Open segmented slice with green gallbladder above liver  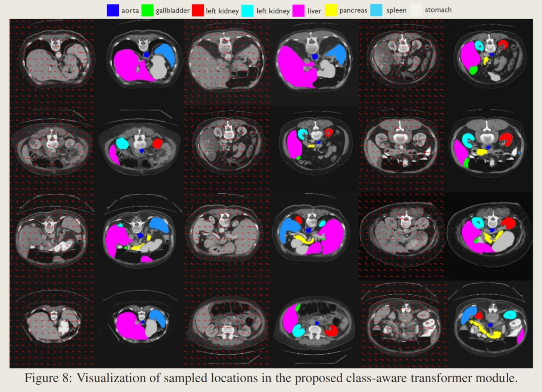[314, 325]
